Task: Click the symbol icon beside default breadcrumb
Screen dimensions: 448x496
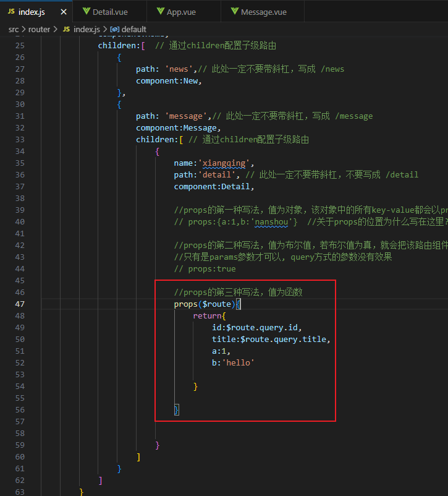Action: point(114,30)
